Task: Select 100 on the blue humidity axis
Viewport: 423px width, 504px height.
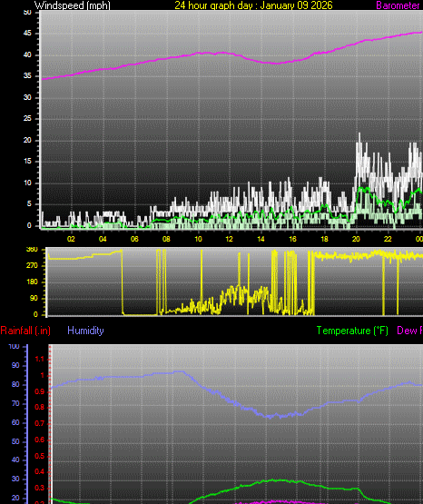Action: coord(14,347)
